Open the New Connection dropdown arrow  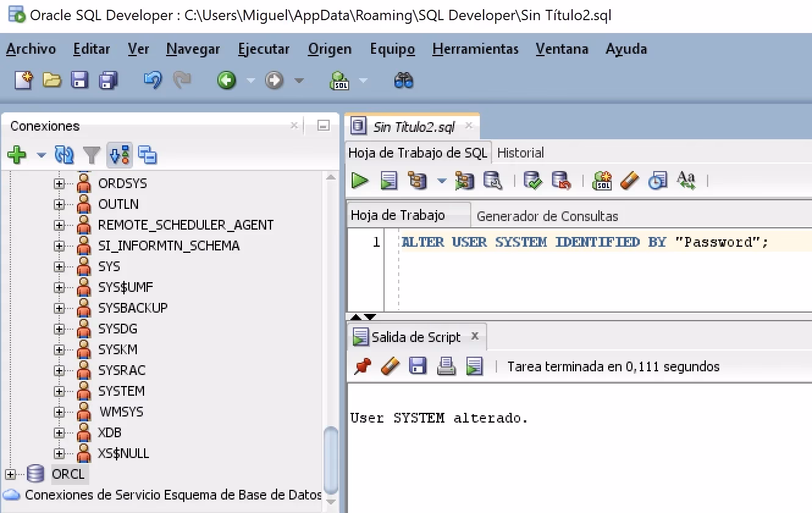pyautogui.click(x=42, y=155)
